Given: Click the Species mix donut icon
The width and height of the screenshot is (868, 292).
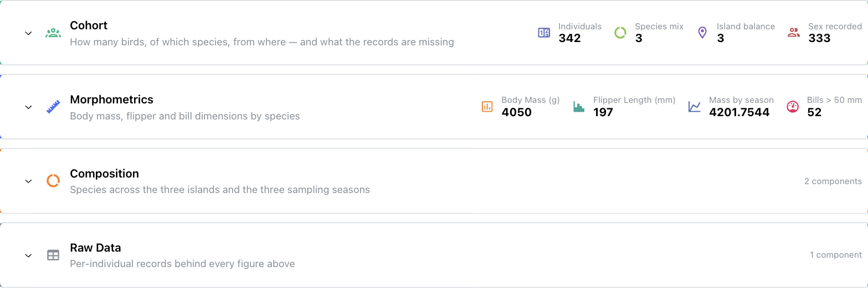Looking at the screenshot, I should 620,33.
